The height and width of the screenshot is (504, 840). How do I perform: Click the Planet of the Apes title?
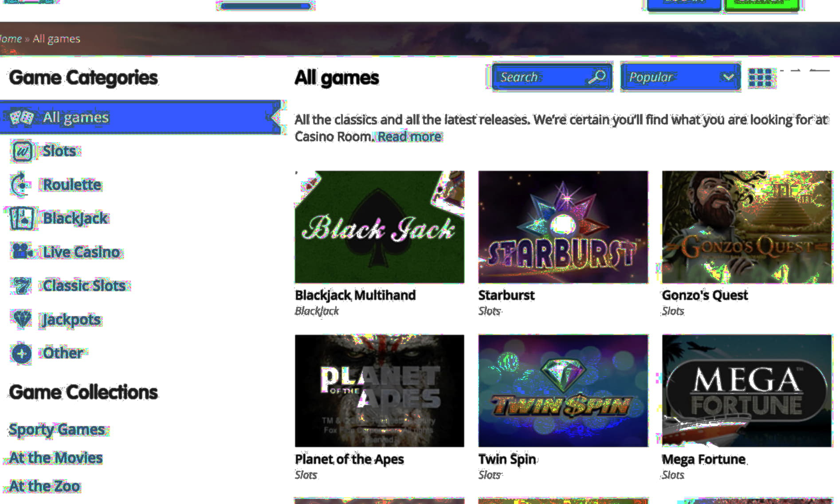(349, 459)
